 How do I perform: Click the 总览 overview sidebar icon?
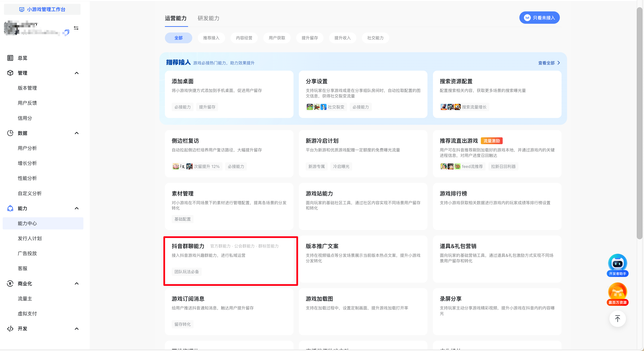[10, 58]
